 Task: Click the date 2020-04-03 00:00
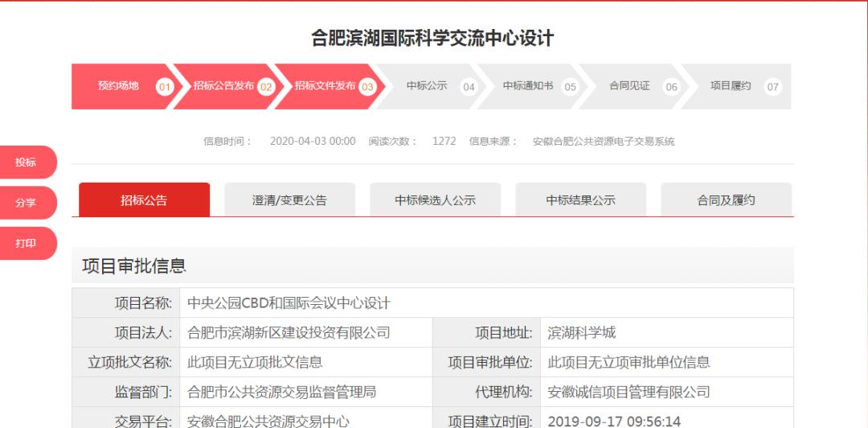[313, 142]
